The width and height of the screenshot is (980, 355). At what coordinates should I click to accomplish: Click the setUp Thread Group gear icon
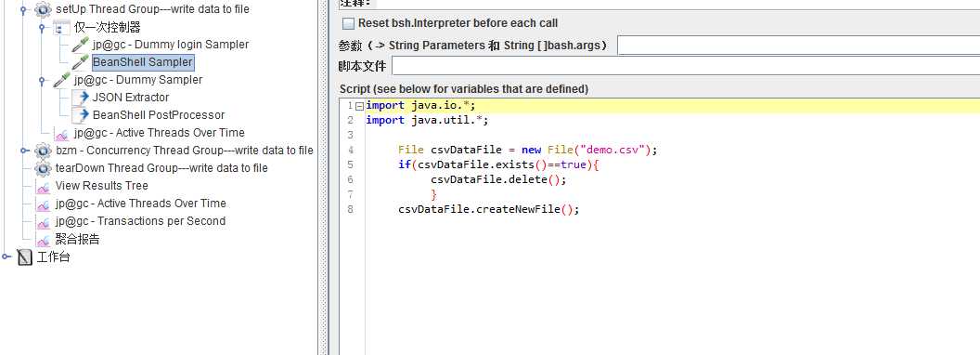click(43, 9)
